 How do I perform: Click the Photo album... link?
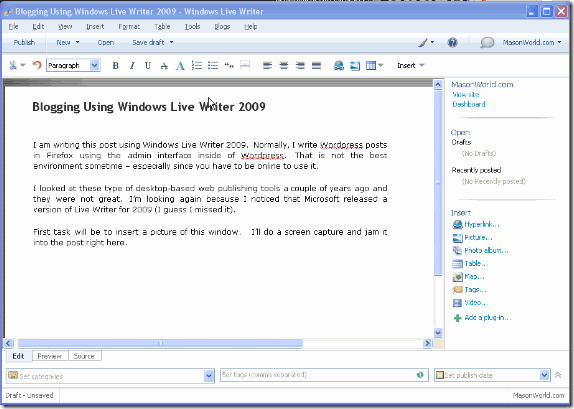pos(486,250)
